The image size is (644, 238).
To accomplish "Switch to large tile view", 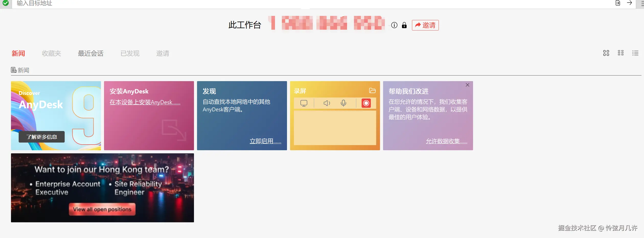I will point(606,53).
